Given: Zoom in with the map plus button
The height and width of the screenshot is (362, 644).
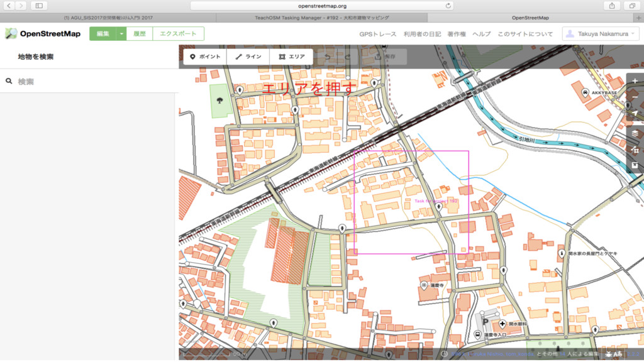Looking at the screenshot, I should coord(635,82).
